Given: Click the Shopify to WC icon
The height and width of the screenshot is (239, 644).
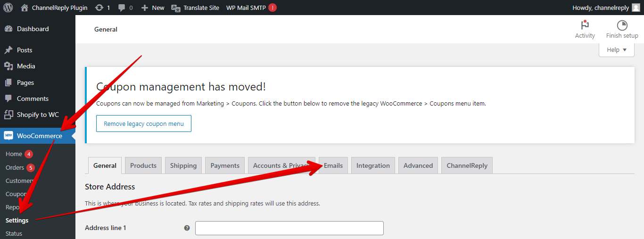Looking at the screenshot, I should [x=8, y=115].
